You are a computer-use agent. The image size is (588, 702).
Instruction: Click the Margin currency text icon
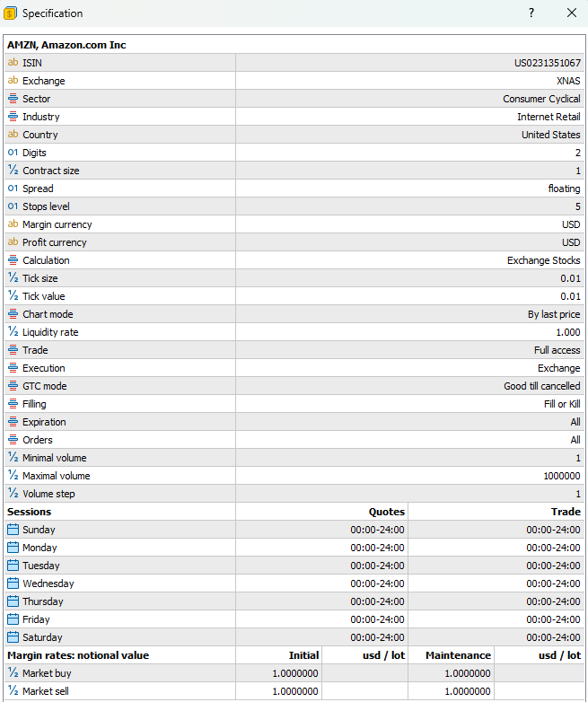(13, 224)
